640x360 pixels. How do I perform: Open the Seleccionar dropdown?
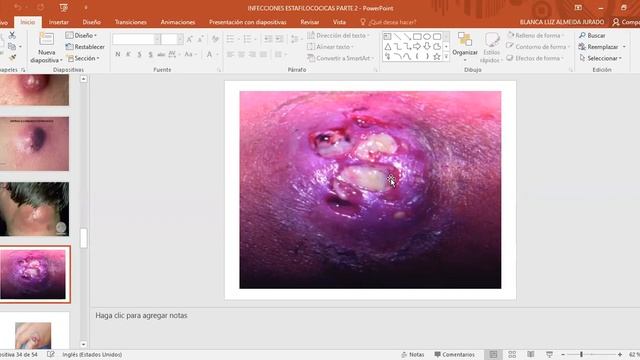pyautogui.click(x=600, y=58)
